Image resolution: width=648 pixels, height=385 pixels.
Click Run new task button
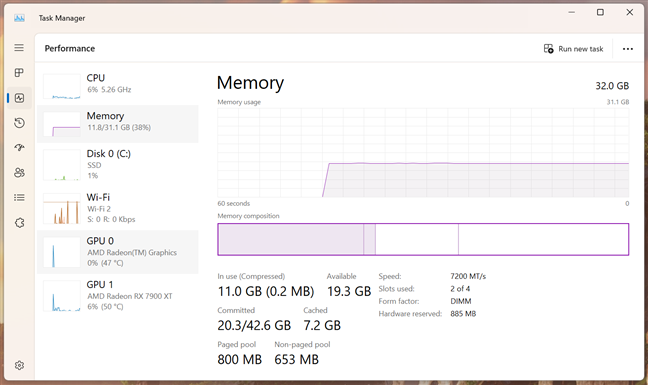point(573,49)
